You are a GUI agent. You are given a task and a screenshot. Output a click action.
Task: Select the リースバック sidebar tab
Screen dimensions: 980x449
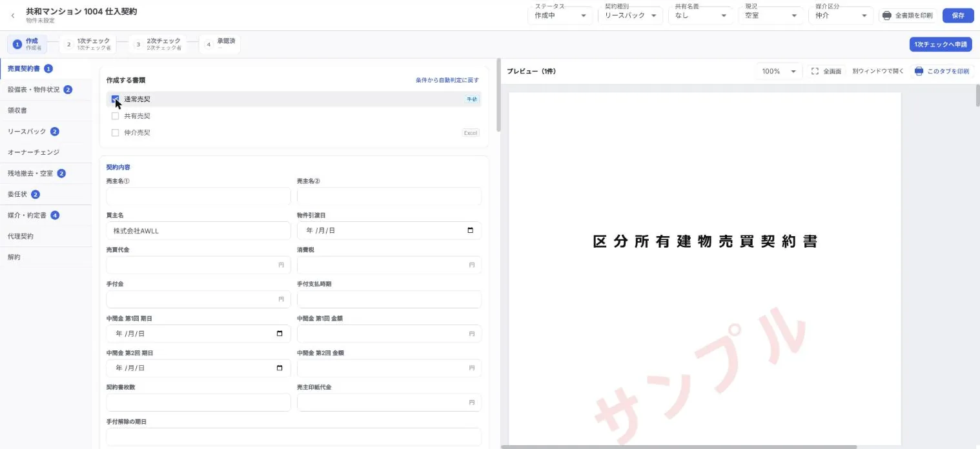[46, 132]
